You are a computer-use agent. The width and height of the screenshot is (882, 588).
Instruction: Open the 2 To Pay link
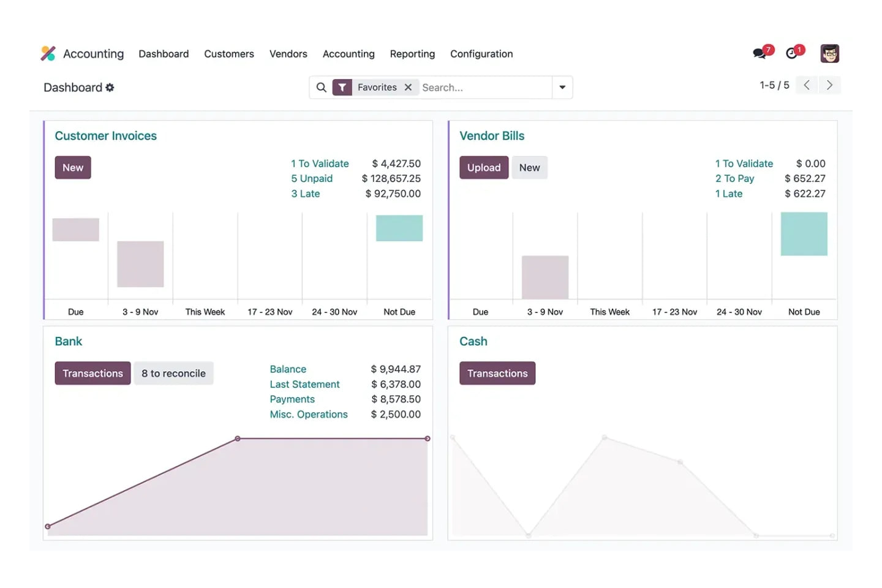[x=735, y=178]
